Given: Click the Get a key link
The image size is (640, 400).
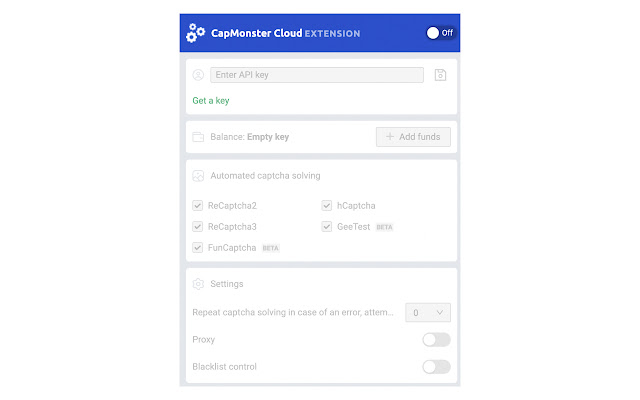Looking at the screenshot, I should click(210, 101).
